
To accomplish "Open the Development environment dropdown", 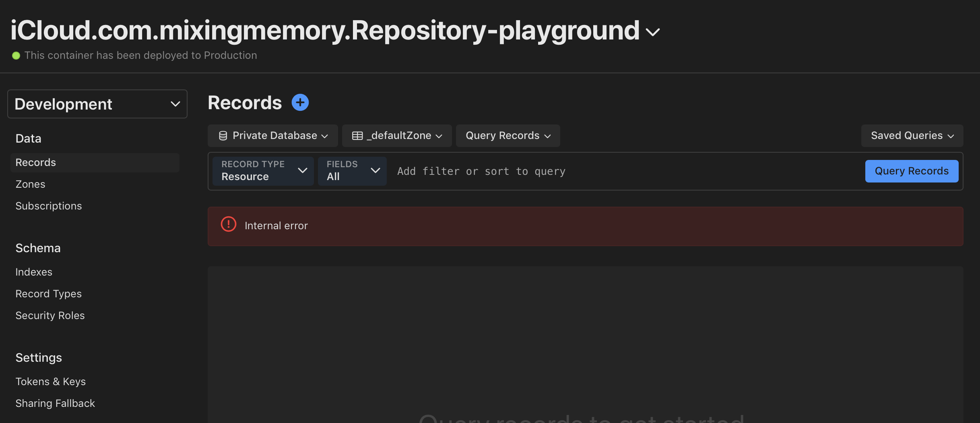I will [97, 104].
